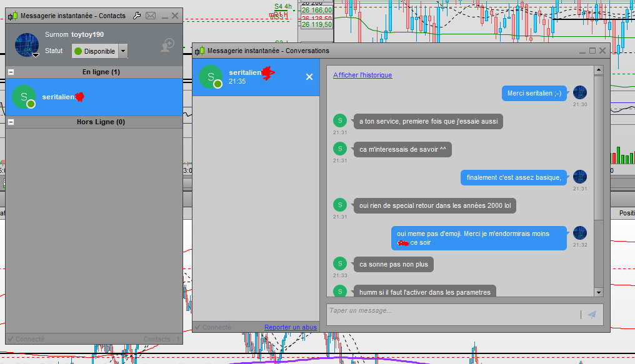Click your profile avatar picture

coord(27,46)
